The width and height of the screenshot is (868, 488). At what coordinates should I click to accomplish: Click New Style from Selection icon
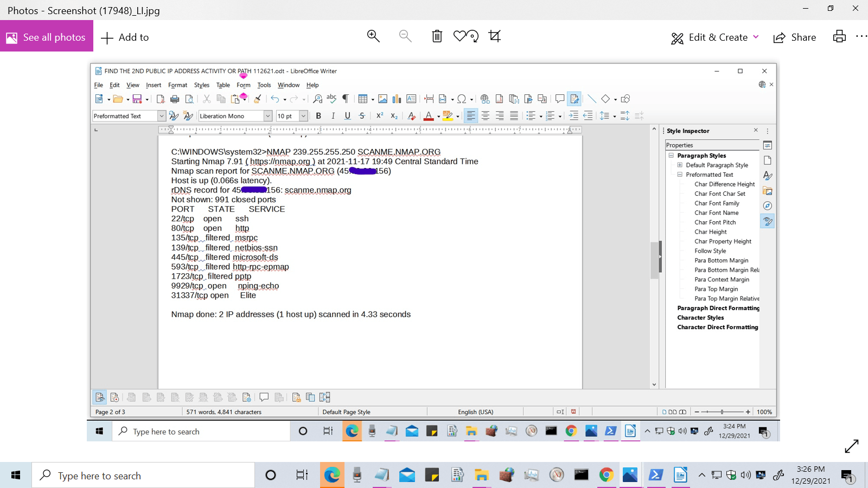[x=188, y=115]
